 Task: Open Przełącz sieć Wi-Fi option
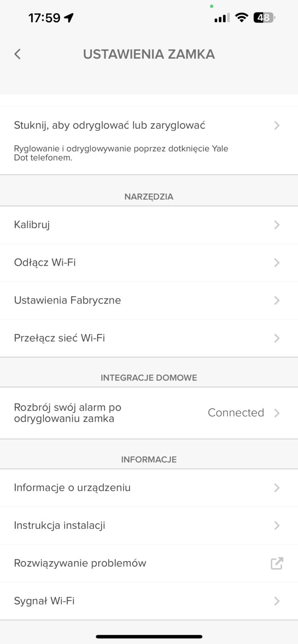[60, 338]
